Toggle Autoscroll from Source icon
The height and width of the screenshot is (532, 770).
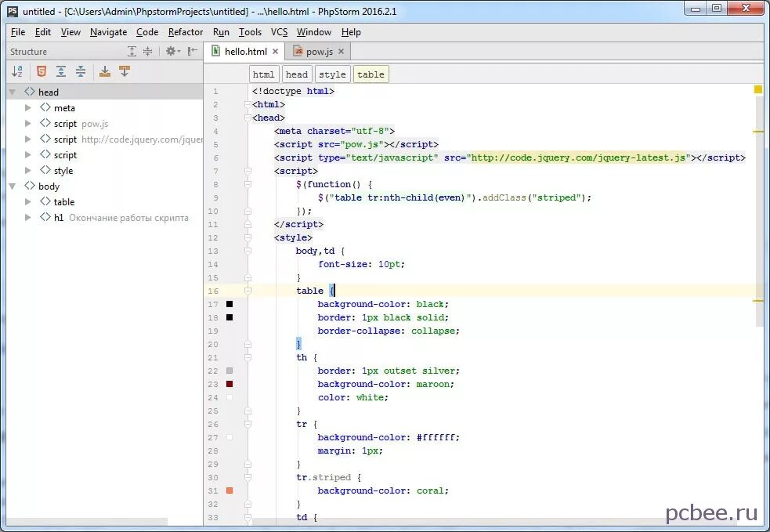tap(125, 72)
